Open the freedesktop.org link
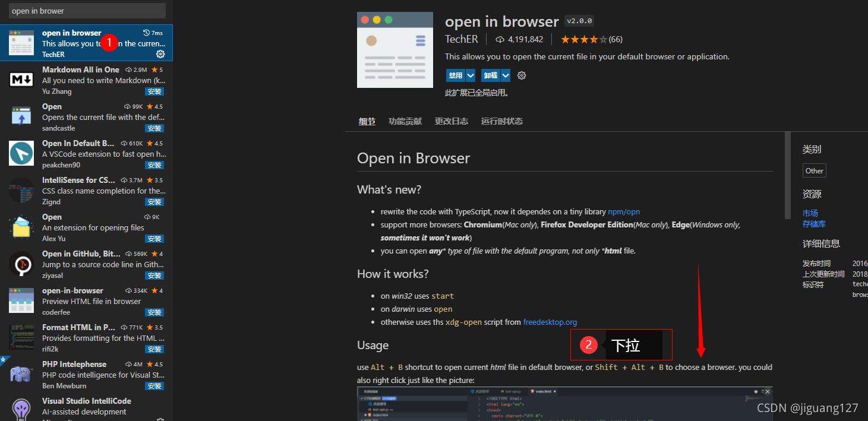Screen dimensions: 868x421 click(550, 322)
